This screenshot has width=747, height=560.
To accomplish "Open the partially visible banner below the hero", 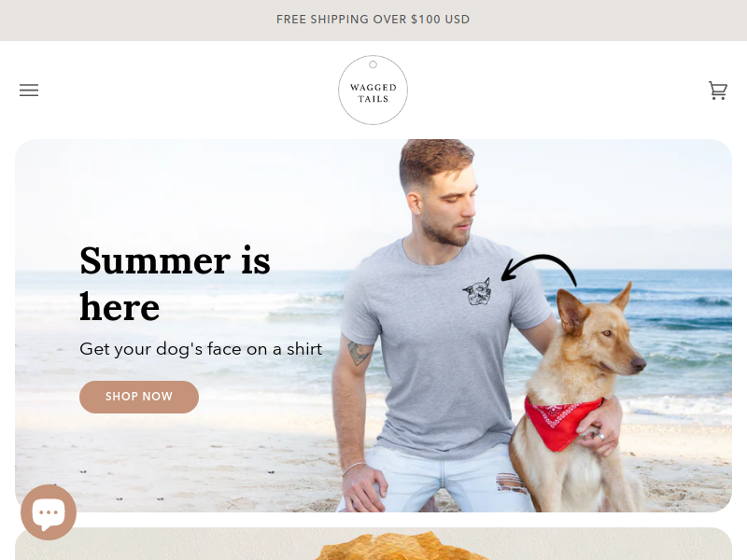I will point(373,544).
